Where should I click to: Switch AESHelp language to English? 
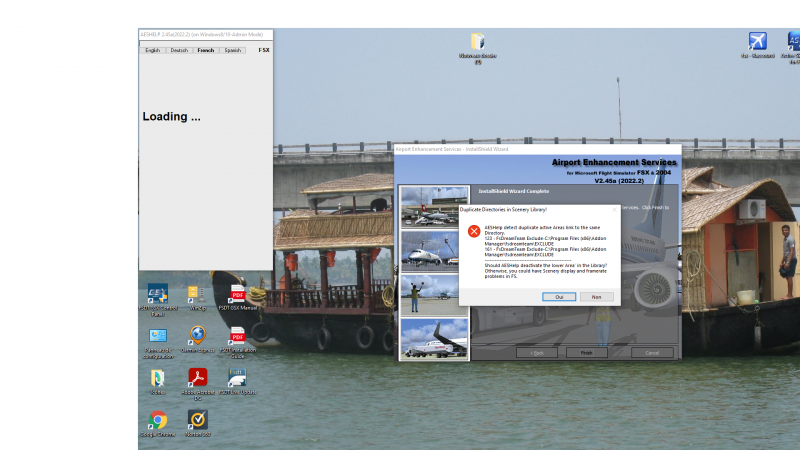click(x=153, y=50)
